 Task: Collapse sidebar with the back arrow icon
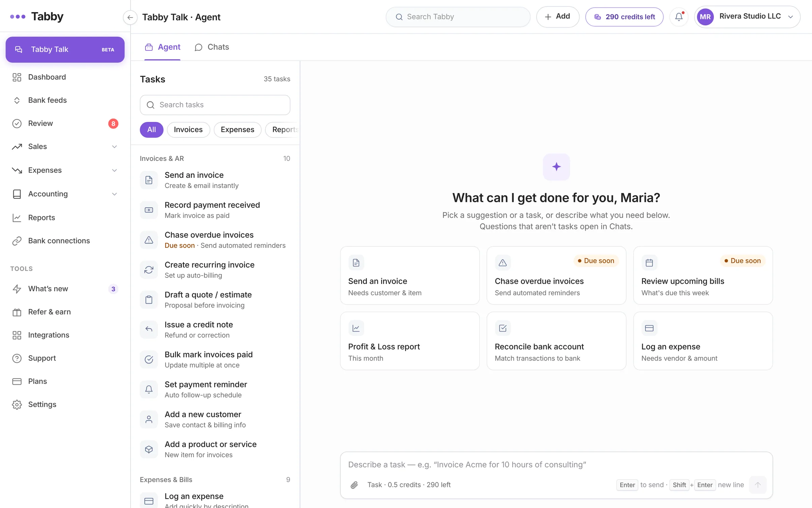130,17
